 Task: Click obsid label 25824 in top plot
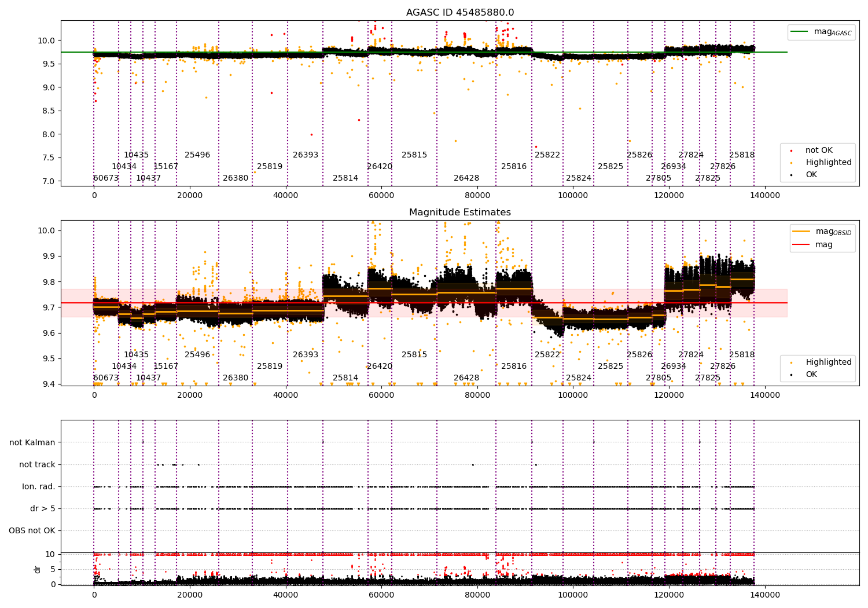(579, 178)
